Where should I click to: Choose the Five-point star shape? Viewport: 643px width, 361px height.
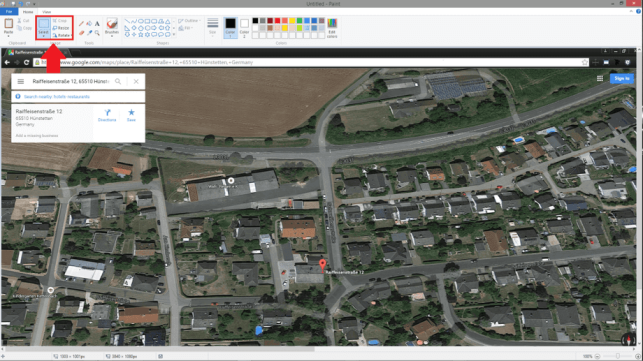(x=141, y=34)
